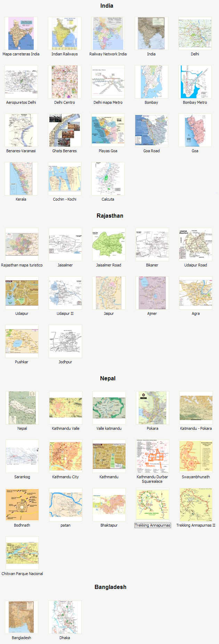Open the Chitwan Parque Nacional link
Viewport: 219px width, 644px height.
pos(22,574)
